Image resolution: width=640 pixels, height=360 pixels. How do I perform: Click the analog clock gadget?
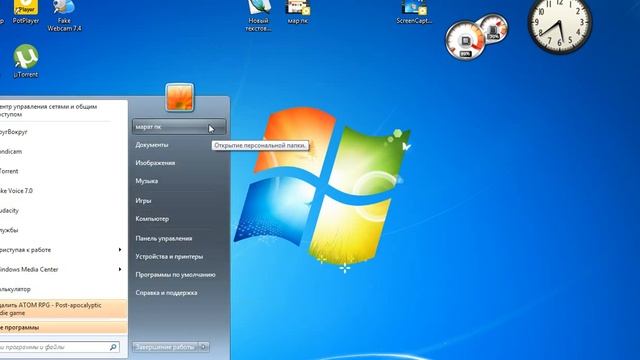tap(560, 24)
